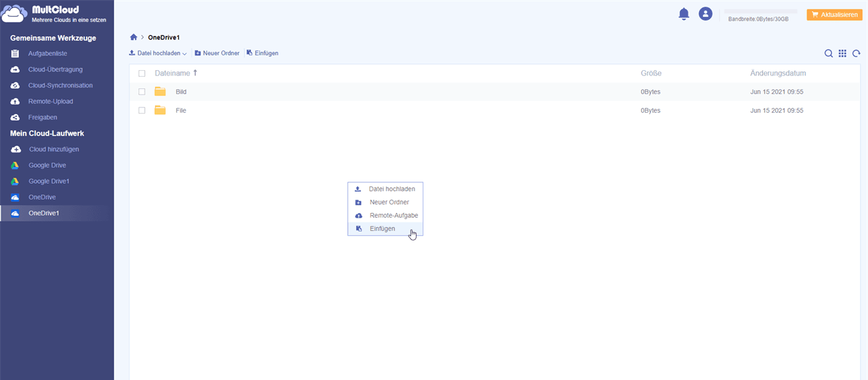This screenshot has height=380, width=868.
Task: Sort by Größe column header
Action: pos(651,73)
